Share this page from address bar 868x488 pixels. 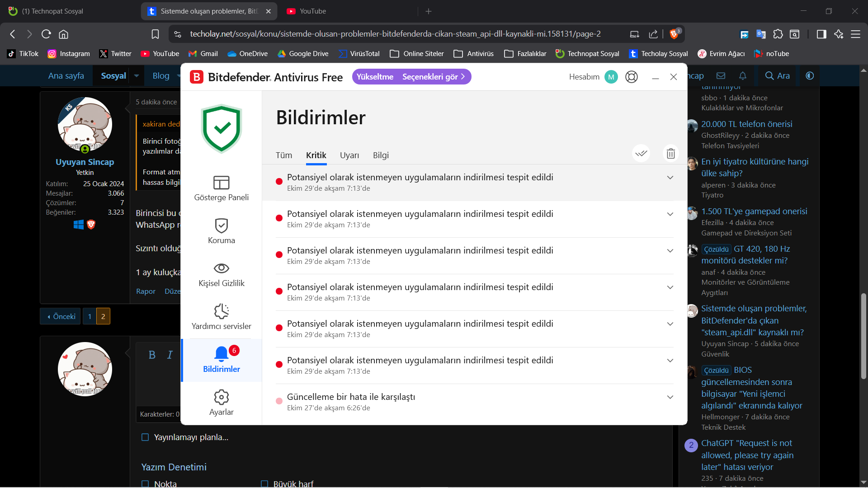[x=653, y=34]
